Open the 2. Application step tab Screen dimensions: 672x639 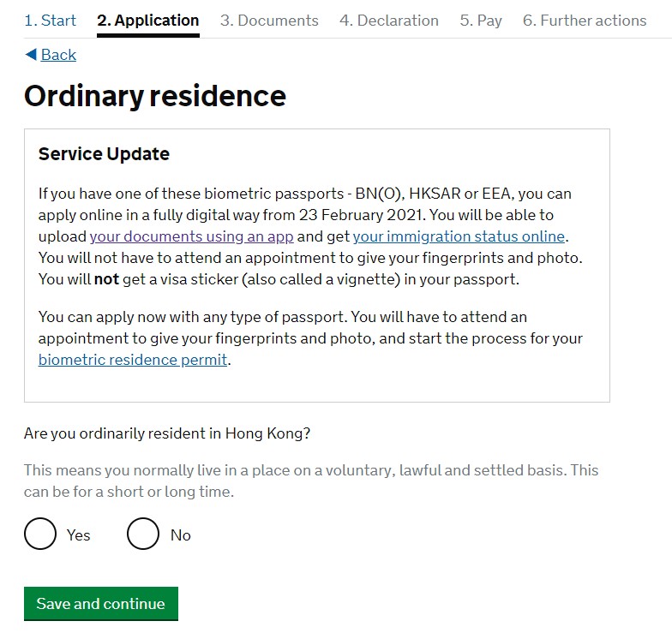coord(147,21)
